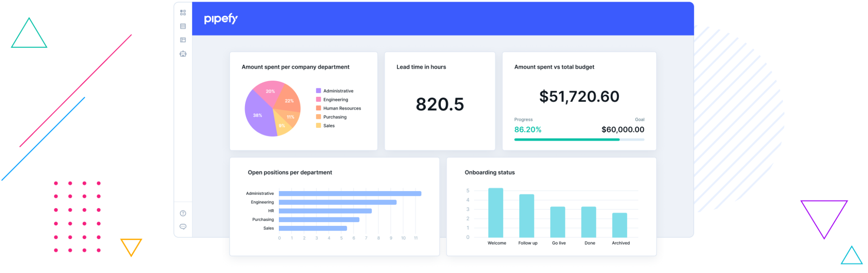Open the table layout icon in the sidebar
Image resolution: width=868 pixels, height=273 pixels.
pos(183,40)
